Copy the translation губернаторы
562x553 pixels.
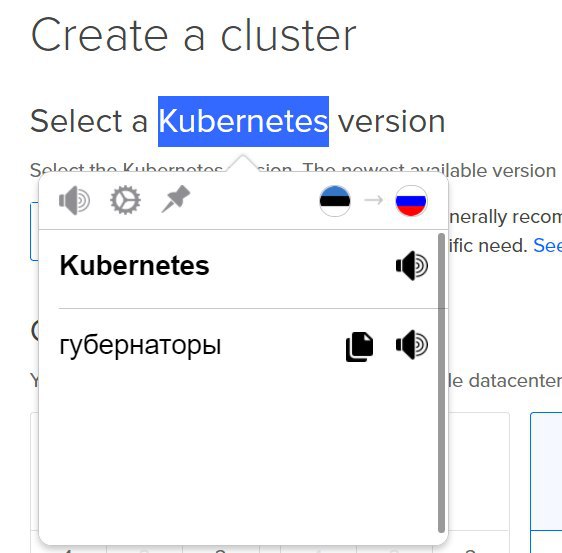[x=359, y=347]
